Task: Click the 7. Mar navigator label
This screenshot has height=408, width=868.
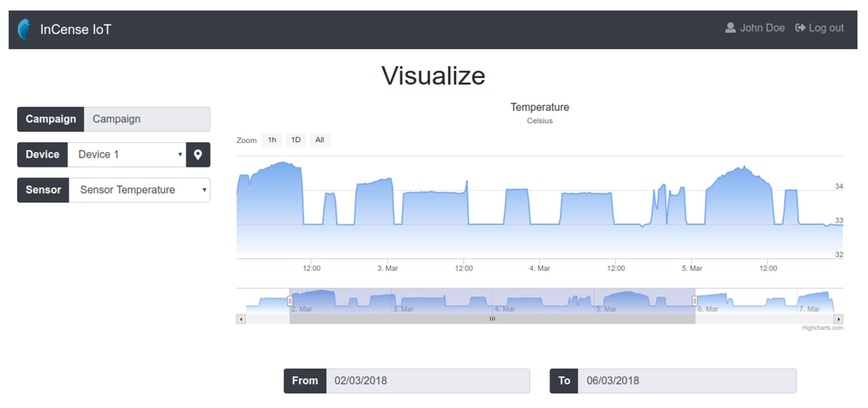Action: 809,309
